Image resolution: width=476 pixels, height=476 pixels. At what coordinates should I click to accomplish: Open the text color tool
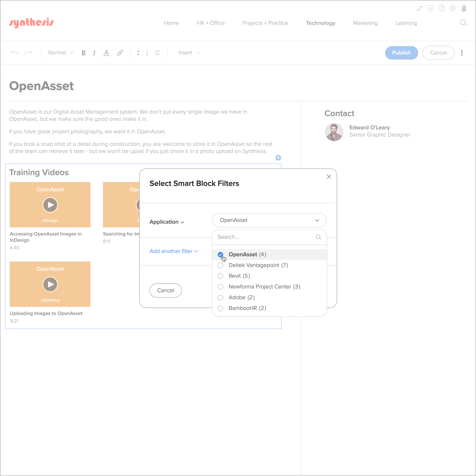[106, 53]
